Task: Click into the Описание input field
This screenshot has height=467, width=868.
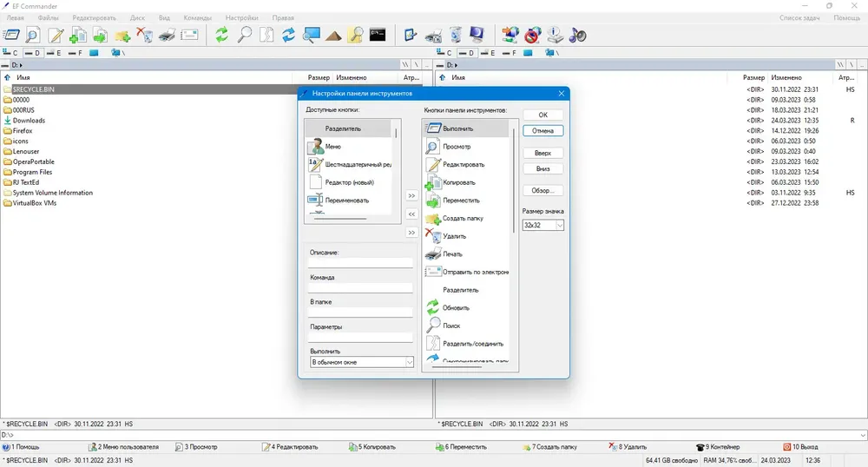Action: point(360,263)
